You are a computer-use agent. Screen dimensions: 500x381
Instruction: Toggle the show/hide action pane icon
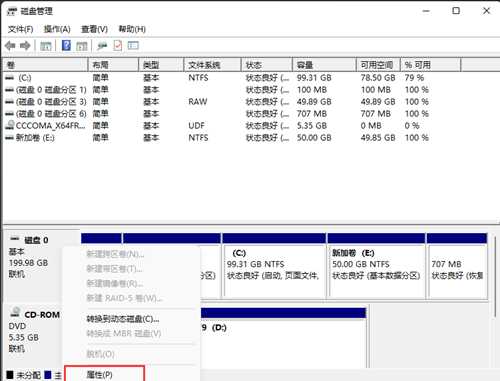[x=82, y=46]
